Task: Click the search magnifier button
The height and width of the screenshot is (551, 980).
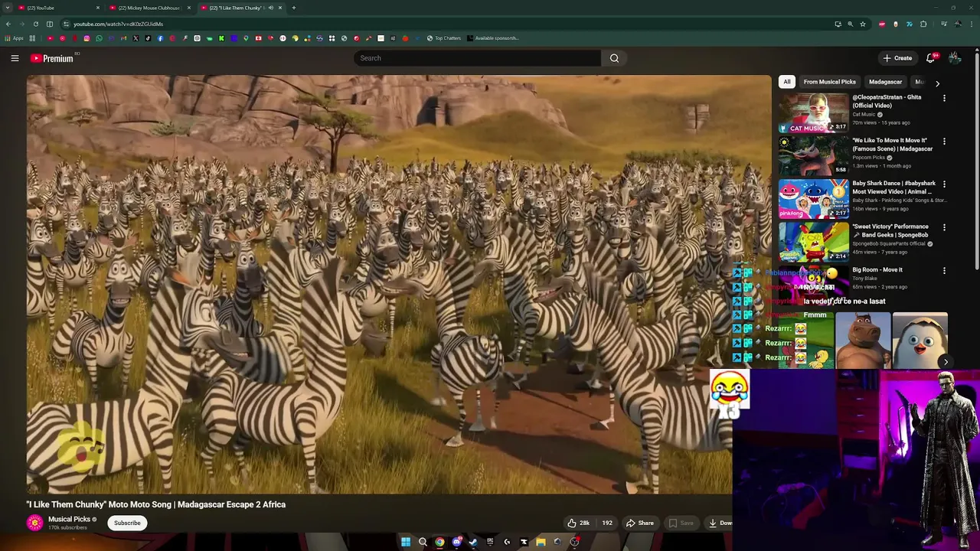Action: 614,58
